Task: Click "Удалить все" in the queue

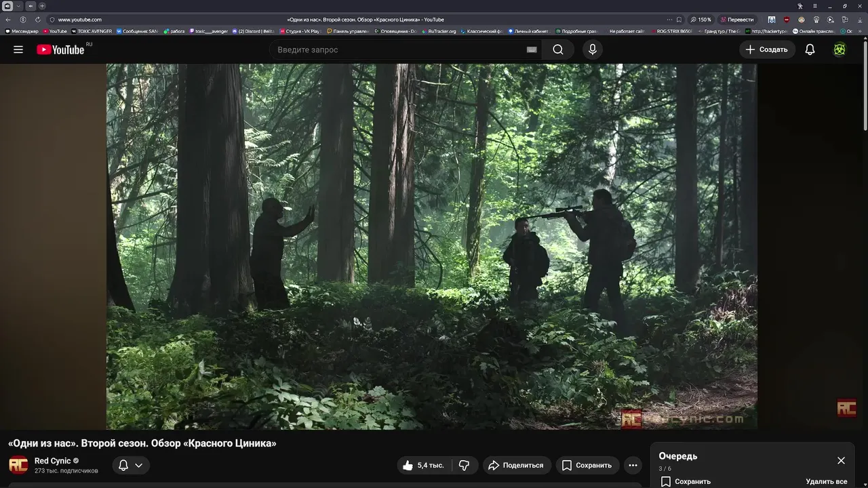Action: tap(827, 481)
